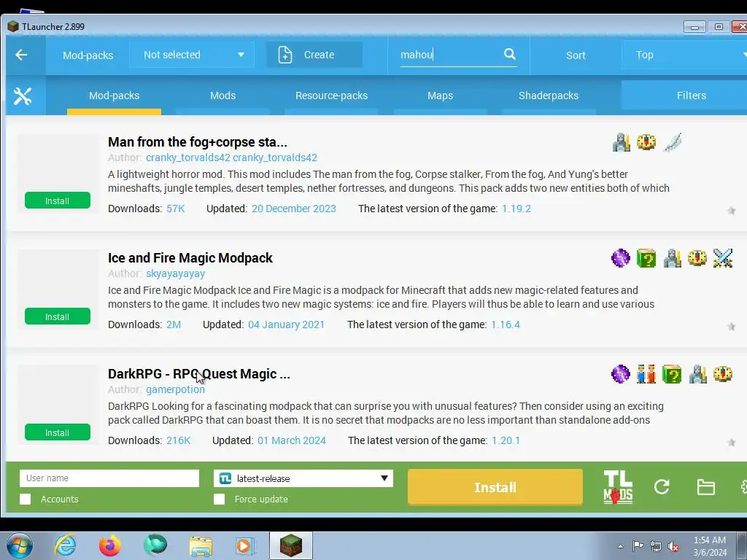Refresh using the circular arrow icon
747x560 pixels.
[662, 486]
